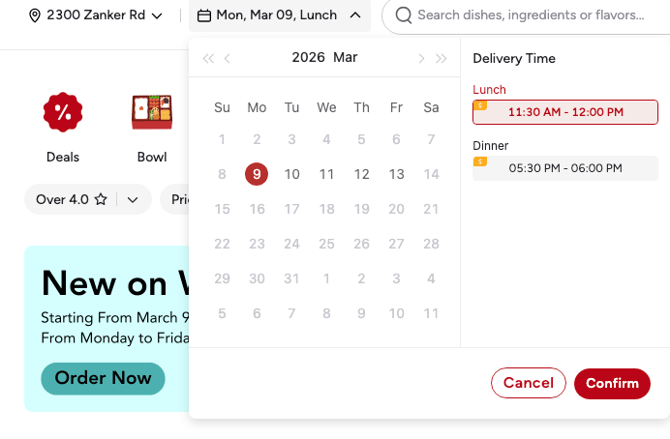Jump to next year with double-right arrows
Viewport: 670px width, 439px height.
click(x=441, y=59)
